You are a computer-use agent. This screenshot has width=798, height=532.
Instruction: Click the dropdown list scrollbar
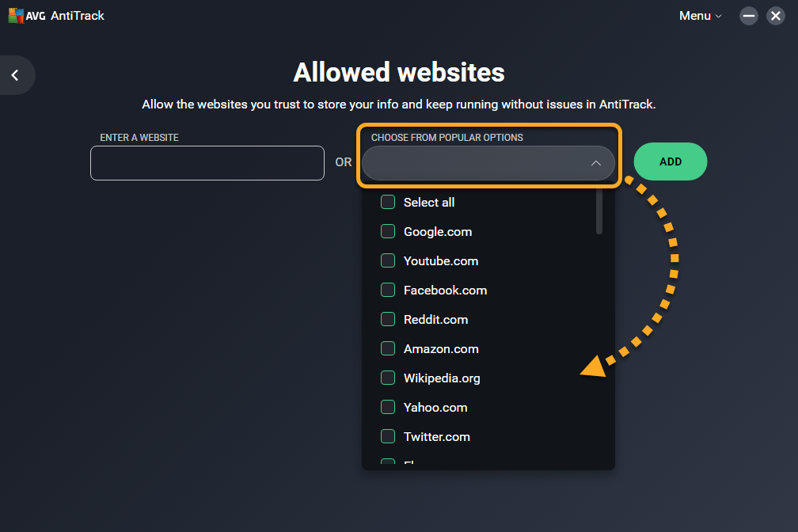(599, 212)
